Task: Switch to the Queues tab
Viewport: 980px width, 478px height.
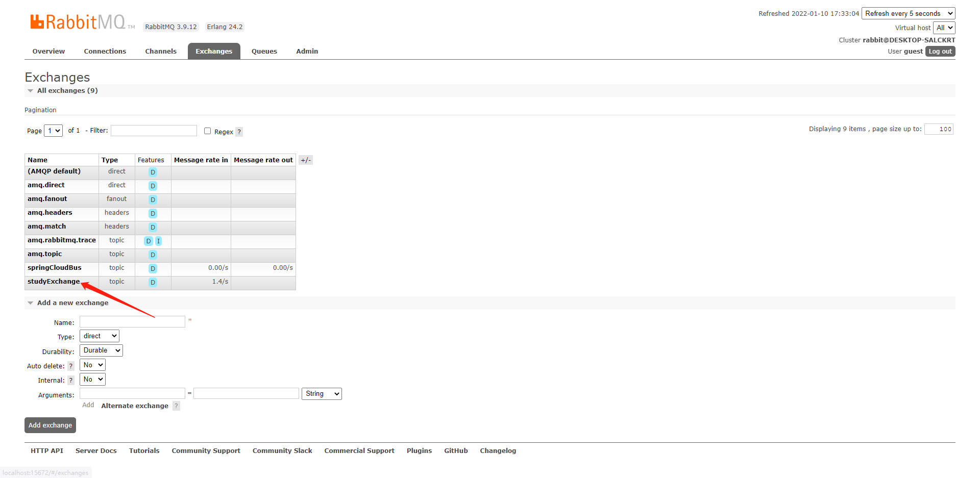Action: [x=264, y=52]
